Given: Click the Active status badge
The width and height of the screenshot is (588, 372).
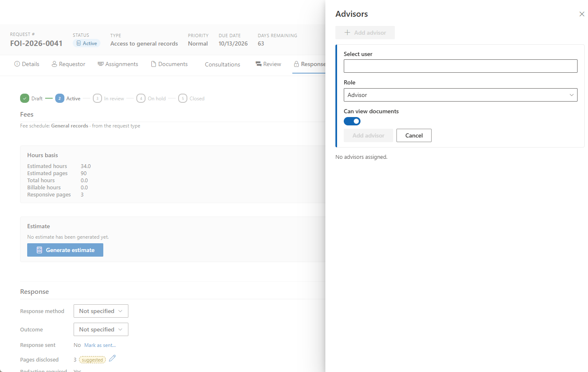Looking at the screenshot, I should (87, 43).
